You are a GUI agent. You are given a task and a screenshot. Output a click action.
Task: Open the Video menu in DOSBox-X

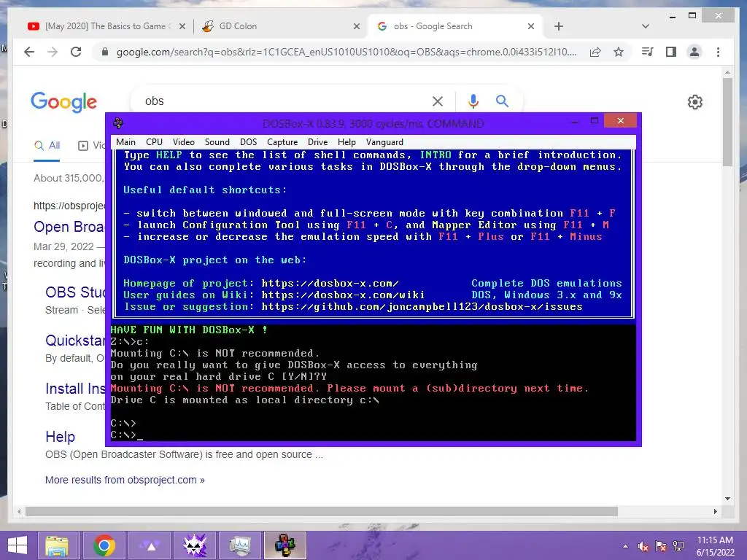point(183,142)
